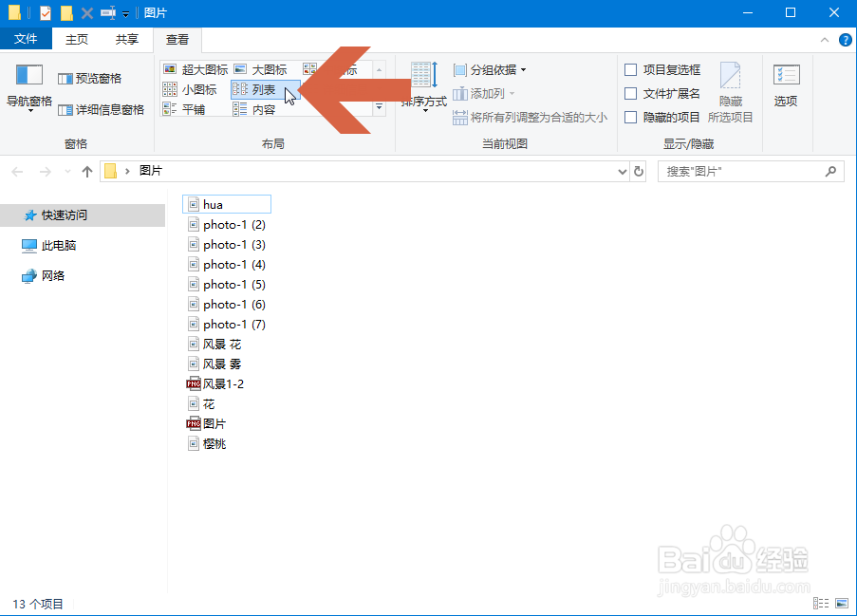Screen dimensions: 857x616
Task: Select the PNG file 风景1-2
Action: [x=215, y=384]
